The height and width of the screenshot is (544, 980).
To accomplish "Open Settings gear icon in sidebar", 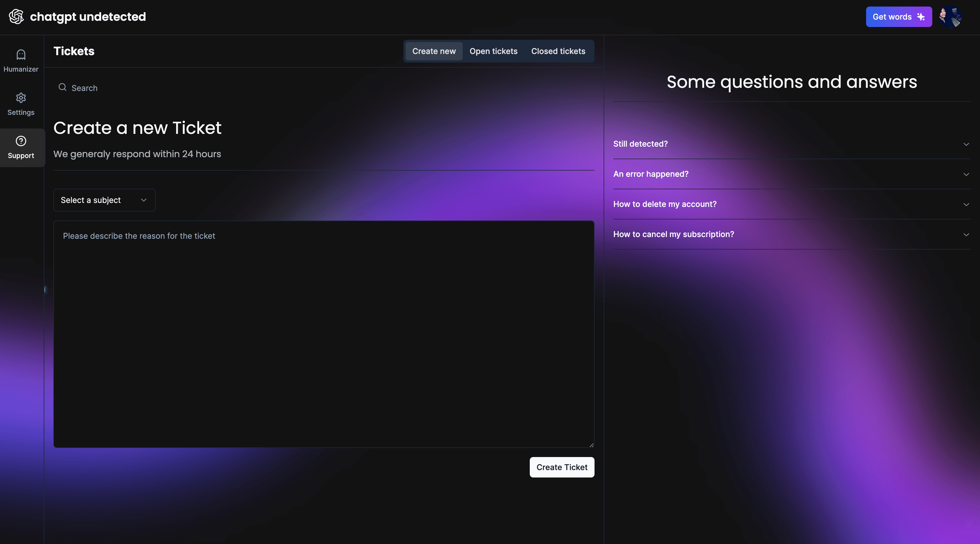I will click(x=21, y=98).
